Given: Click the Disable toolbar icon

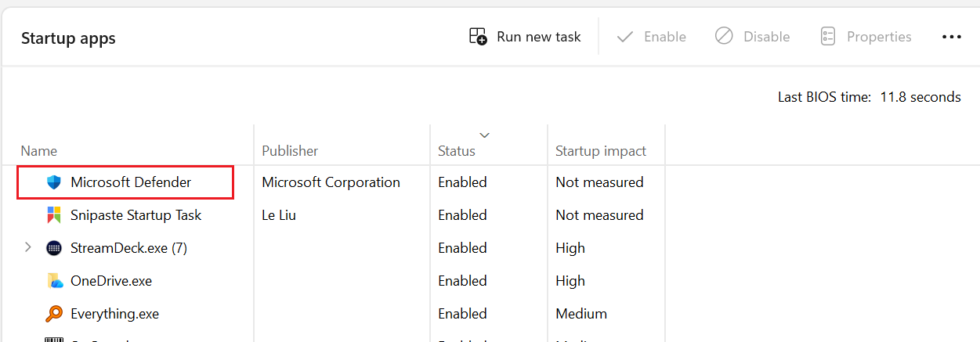Looking at the screenshot, I should click(x=724, y=37).
